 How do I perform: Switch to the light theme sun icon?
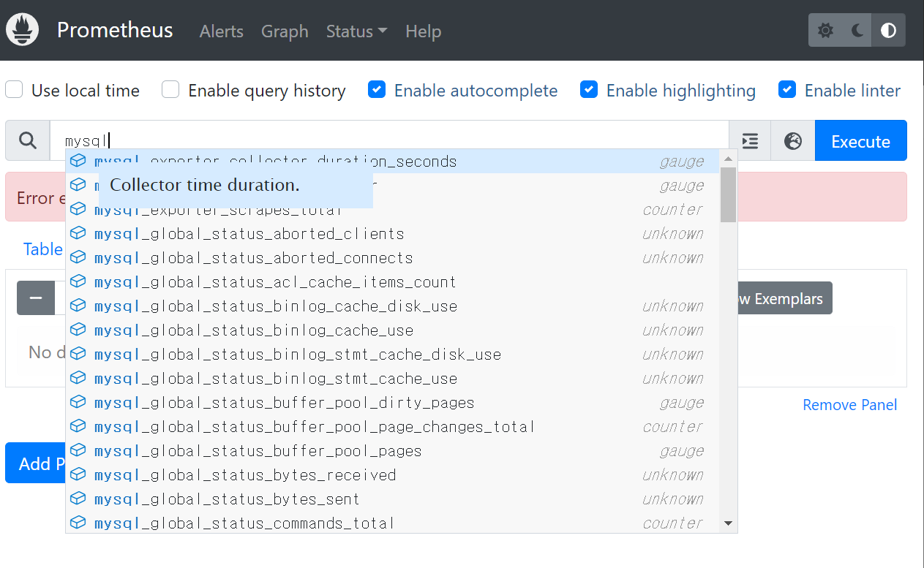[x=825, y=31]
